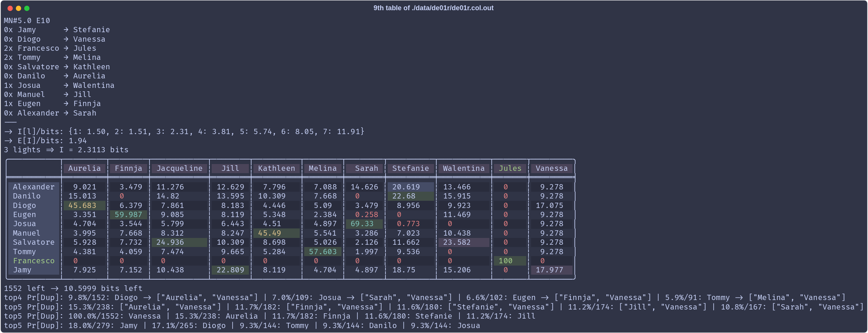Click the top5 line starting with '15.3%/238: ["Aurelia"'
This screenshot has height=333, width=868.
click(434, 307)
